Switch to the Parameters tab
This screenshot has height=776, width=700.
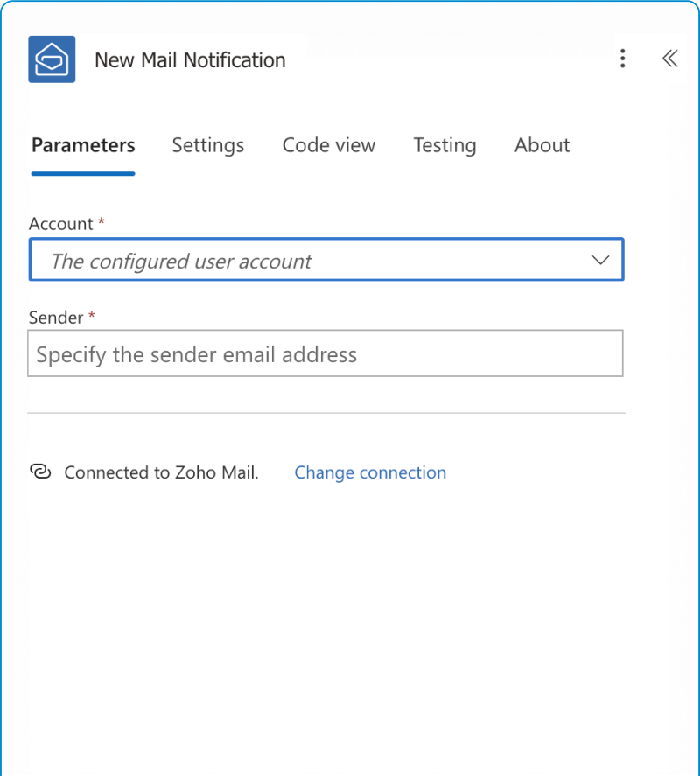point(83,145)
